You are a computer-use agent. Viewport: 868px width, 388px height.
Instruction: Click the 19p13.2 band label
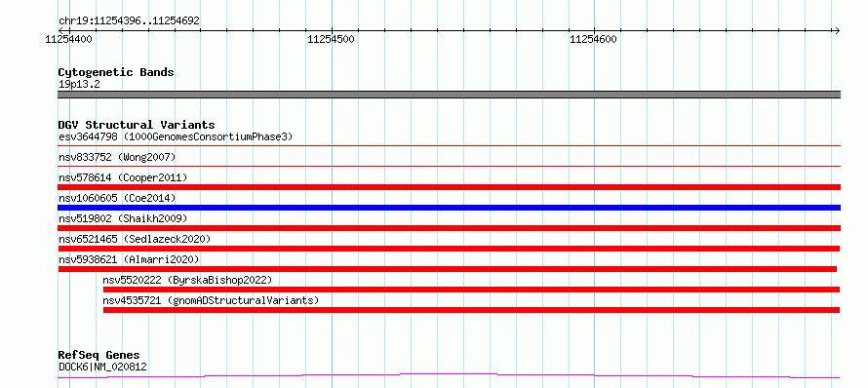pyautogui.click(x=79, y=85)
